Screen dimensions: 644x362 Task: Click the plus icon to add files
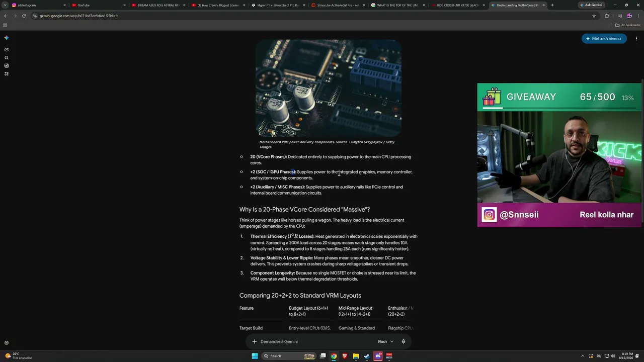pos(255,342)
